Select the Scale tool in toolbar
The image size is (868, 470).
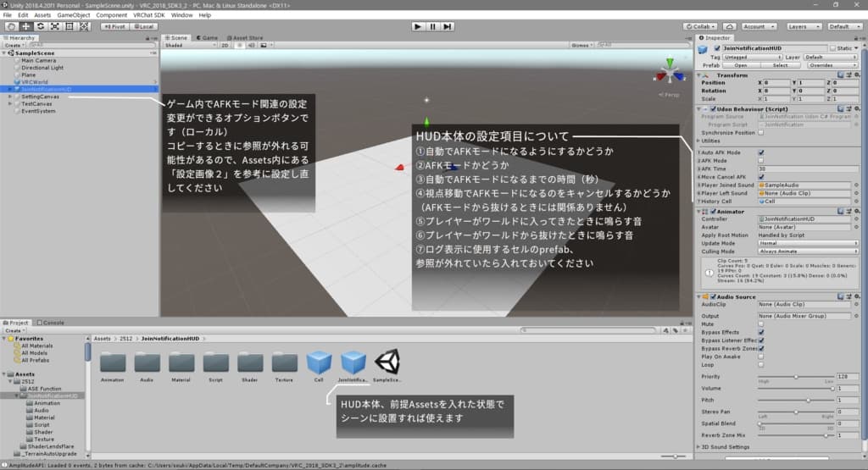[x=55, y=26]
